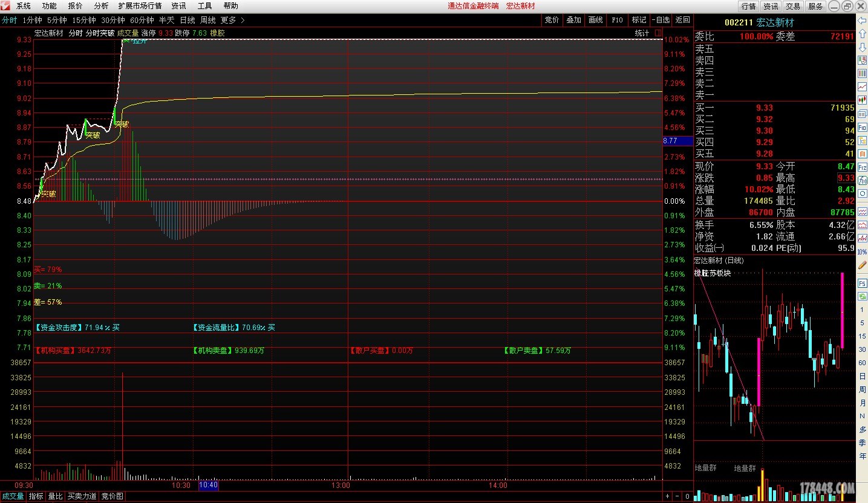The width and height of the screenshot is (868, 503).
Task: Click the 返回 return button
Action: click(682, 20)
